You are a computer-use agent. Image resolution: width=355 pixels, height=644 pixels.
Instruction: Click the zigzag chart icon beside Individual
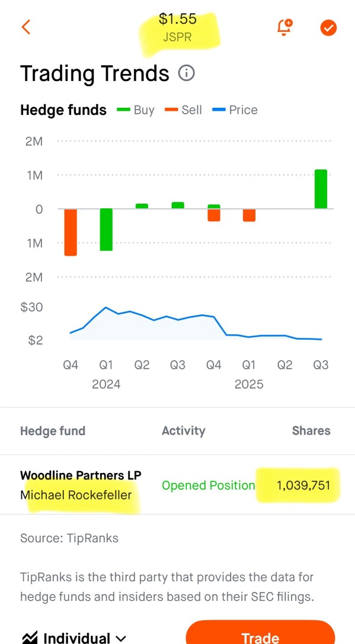(30, 638)
